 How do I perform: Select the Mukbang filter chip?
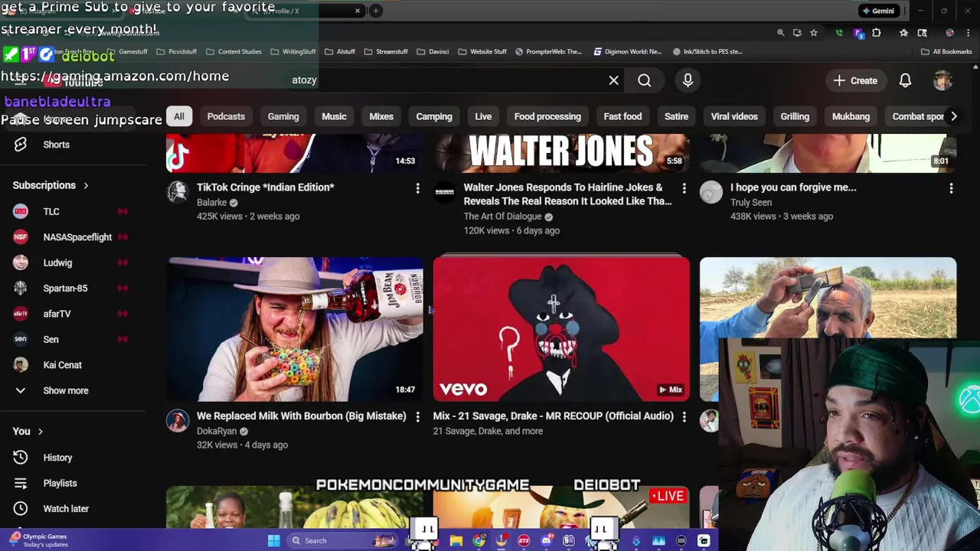click(x=851, y=116)
